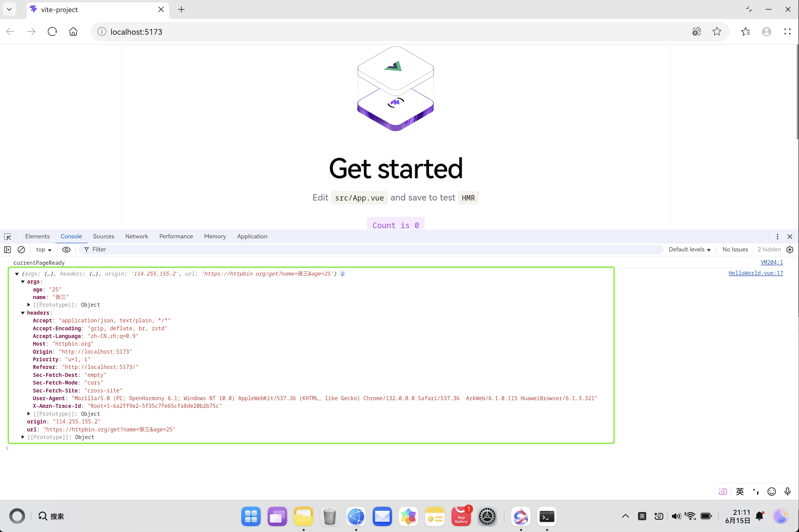This screenshot has height=532, width=799.
Task: Click the page vertical scrollbar
Action: click(797, 92)
